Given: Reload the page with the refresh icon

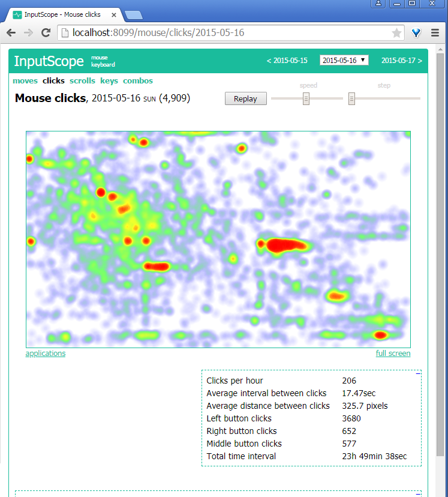Looking at the screenshot, I should coord(46,33).
